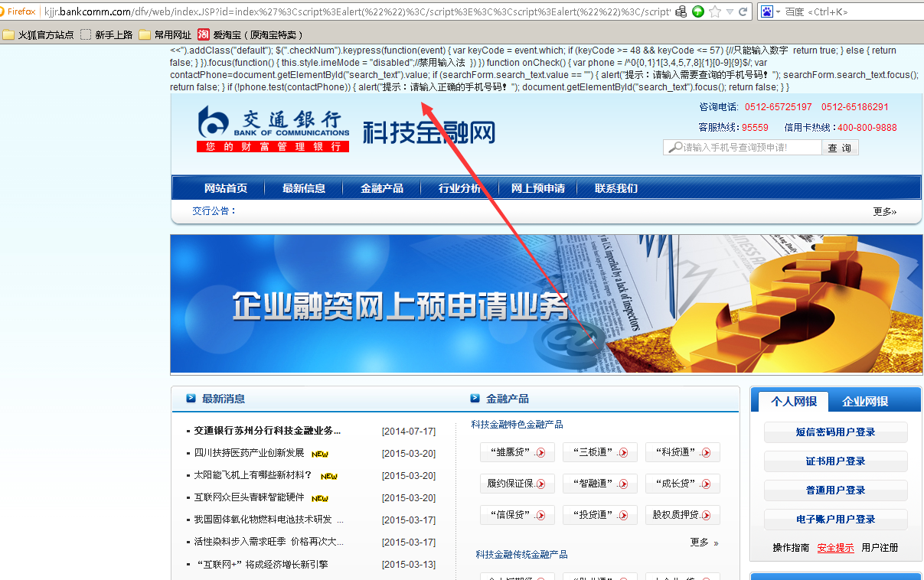Click the Bank of Communications logo

273,130
